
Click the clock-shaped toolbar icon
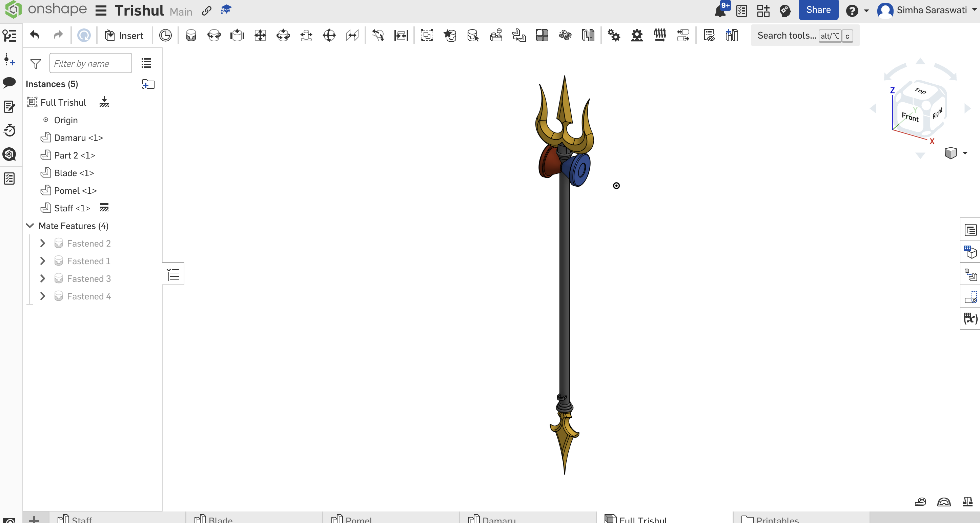[x=165, y=35]
